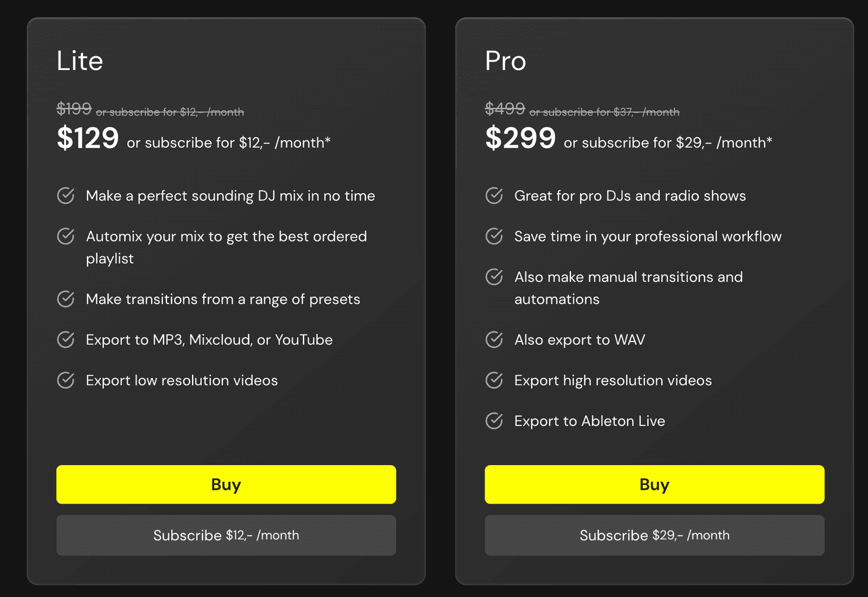
Task: Select the Lite plan heading
Action: 80,61
